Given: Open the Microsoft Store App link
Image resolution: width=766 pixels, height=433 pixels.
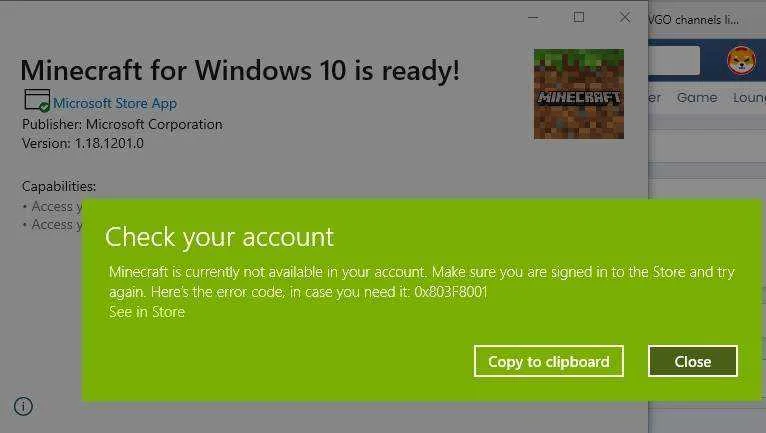Looking at the screenshot, I should click(x=115, y=103).
